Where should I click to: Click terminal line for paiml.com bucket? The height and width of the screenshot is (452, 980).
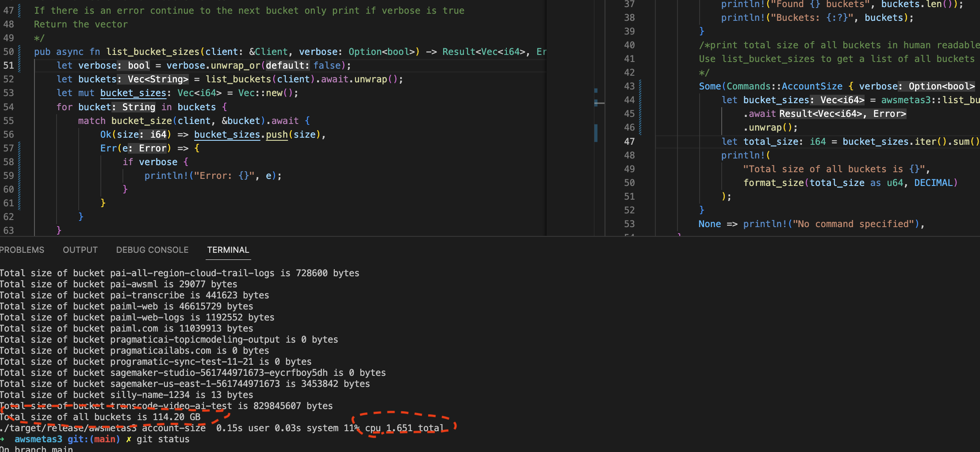(126, 328)
